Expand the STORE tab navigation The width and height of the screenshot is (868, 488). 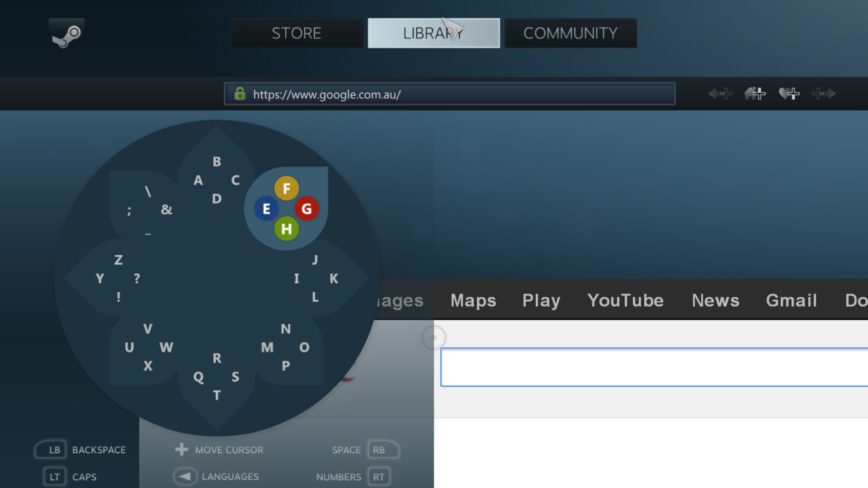297,33
